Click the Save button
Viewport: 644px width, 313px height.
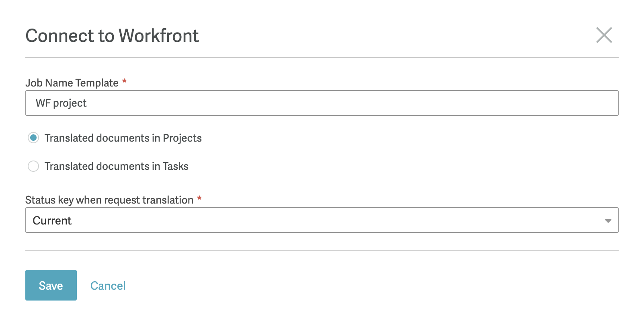51,285
